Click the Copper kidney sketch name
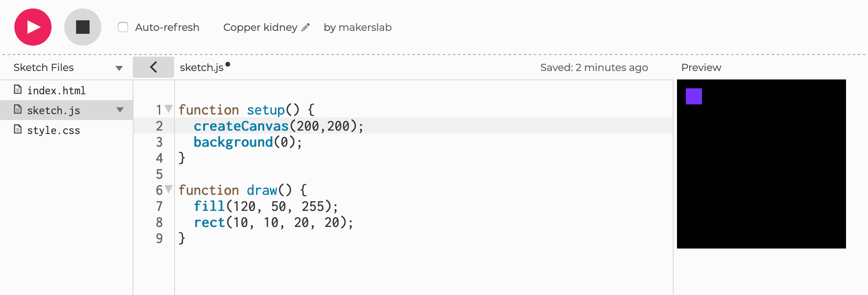Image resolution: width=868 pixels, height=295 pixels. pos(260,27)
